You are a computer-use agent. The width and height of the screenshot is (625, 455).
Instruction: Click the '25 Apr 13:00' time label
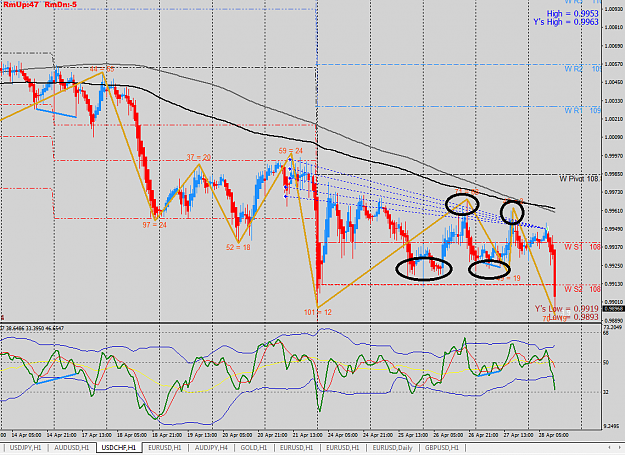pyautogui.click(x=413, y=435)
